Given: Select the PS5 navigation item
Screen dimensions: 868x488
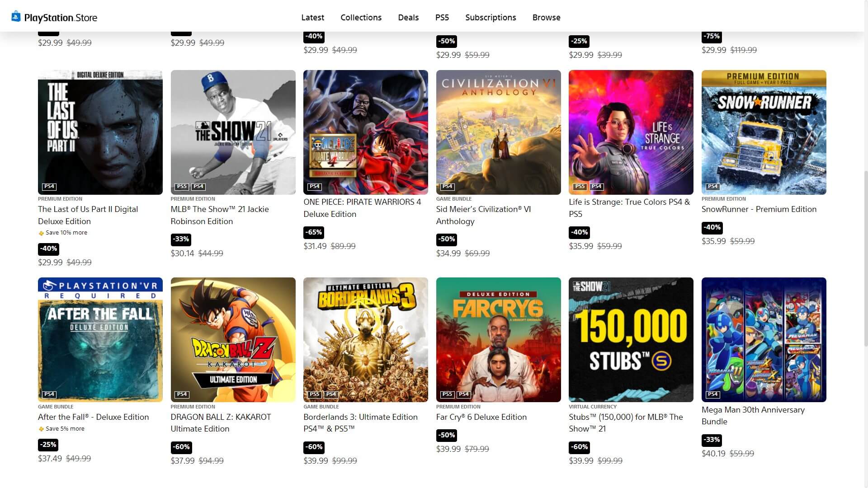Looking at the screenshot, I should 442,17.
